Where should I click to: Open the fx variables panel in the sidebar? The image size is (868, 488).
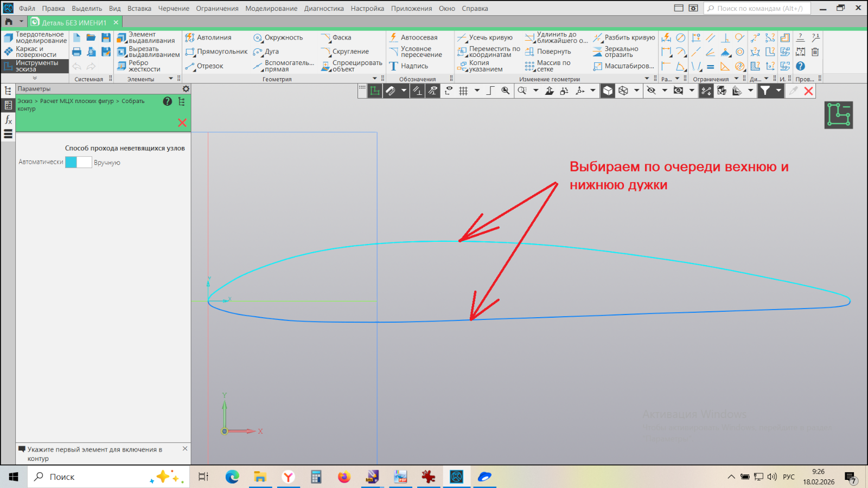[8, 120]
